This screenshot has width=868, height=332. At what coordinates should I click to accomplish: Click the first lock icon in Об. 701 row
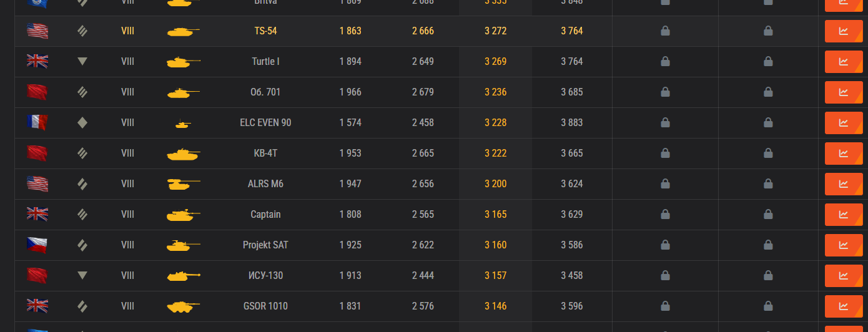click(666, 92)
